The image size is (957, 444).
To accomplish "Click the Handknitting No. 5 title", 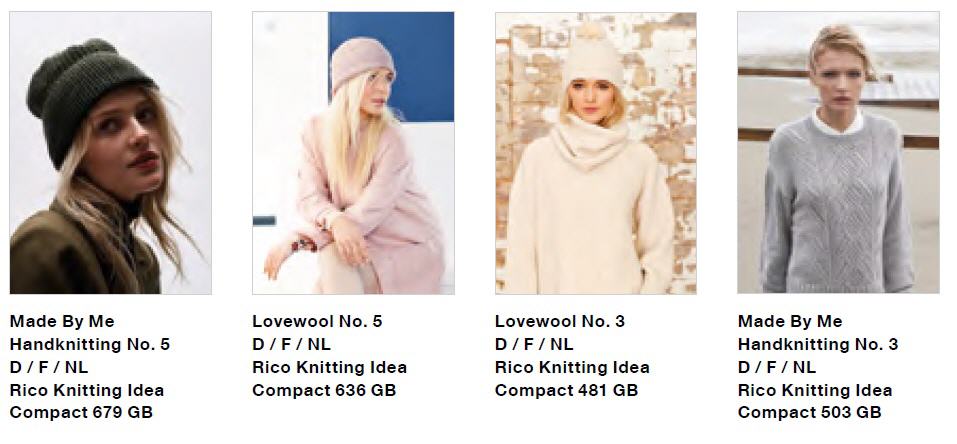I will coord(90,344).
